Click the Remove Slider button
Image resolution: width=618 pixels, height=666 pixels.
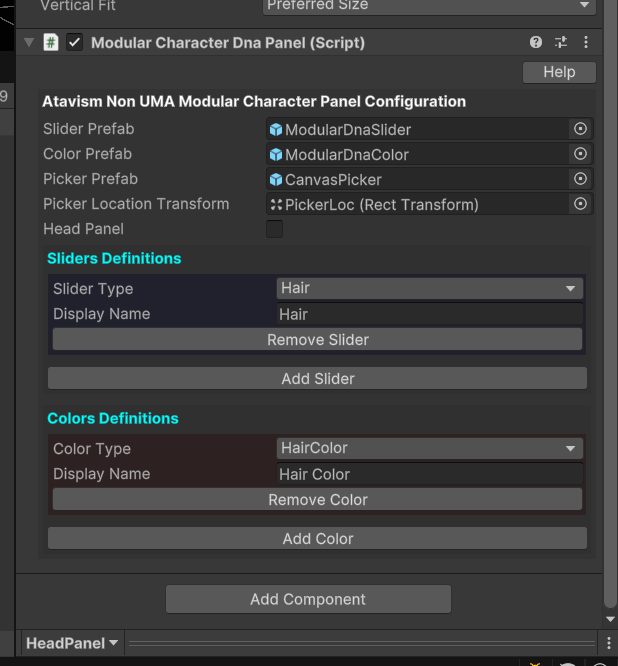tap(317, 340)
